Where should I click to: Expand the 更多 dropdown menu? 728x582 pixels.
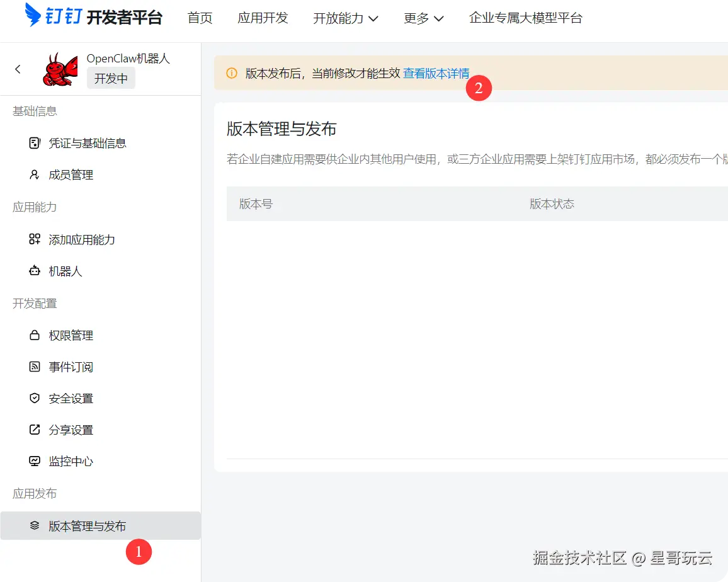pyautogui.click(x=423, y=18)
